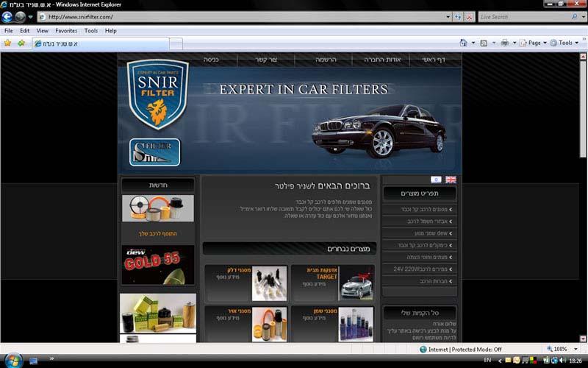588x368 pixels.
Task: Click the small Snir Filter badge logo
Action: point(155,152)
